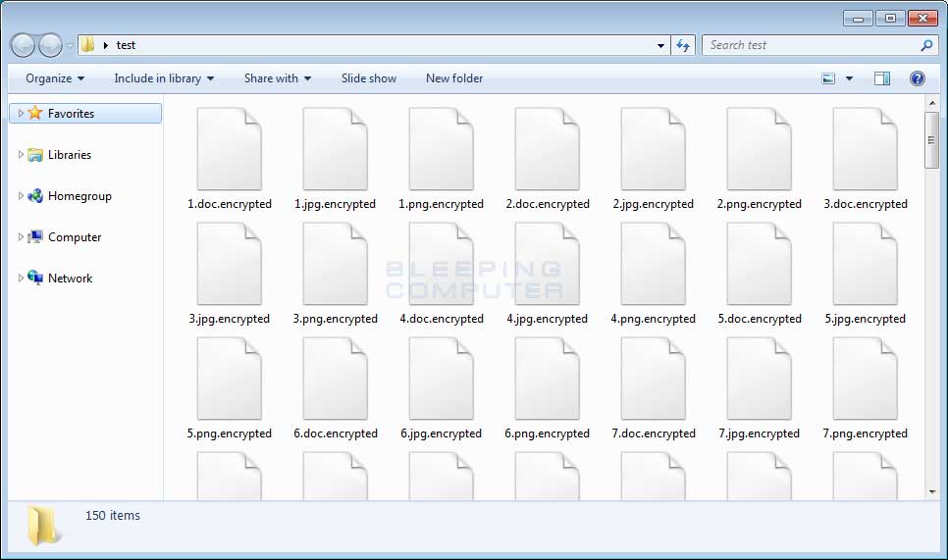This screenshot has width=948, height=560.
Task: Click the Refresh button next to address
Action: [683, 45]
